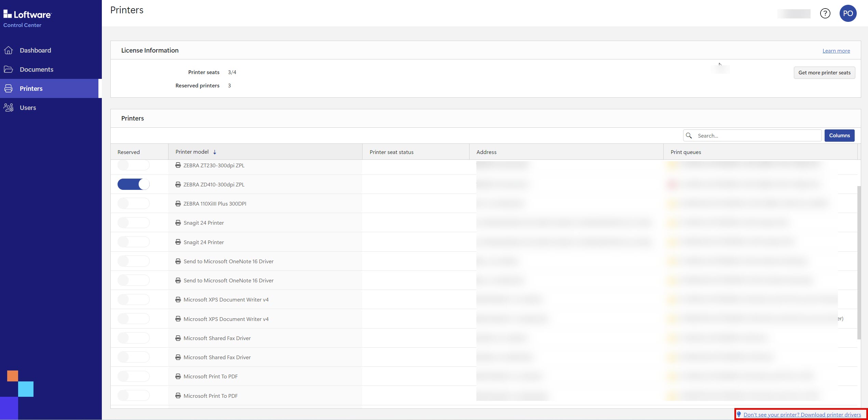Select the ZEBRA ZD410-300dpi ZPL row text
Viewport: 868px width, 420px height.
coord(214,185)
